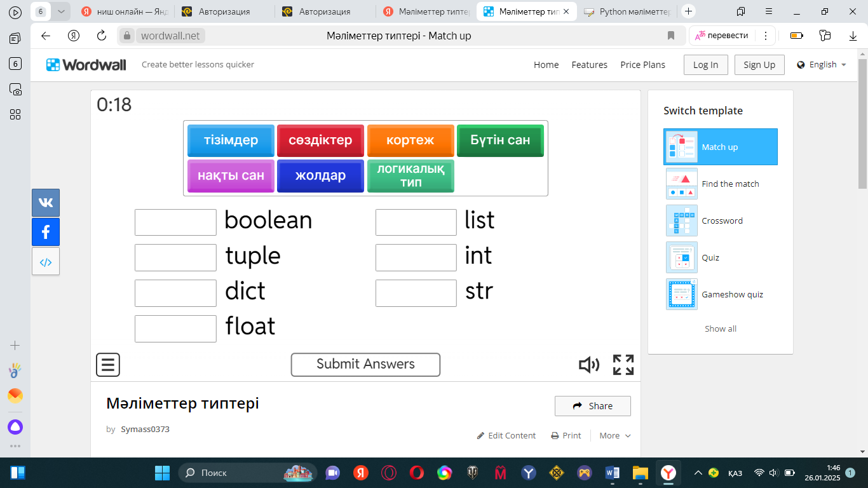Click the Yandex 'Я' button in the address bar

pyautogui.click(x=74, y=36)
